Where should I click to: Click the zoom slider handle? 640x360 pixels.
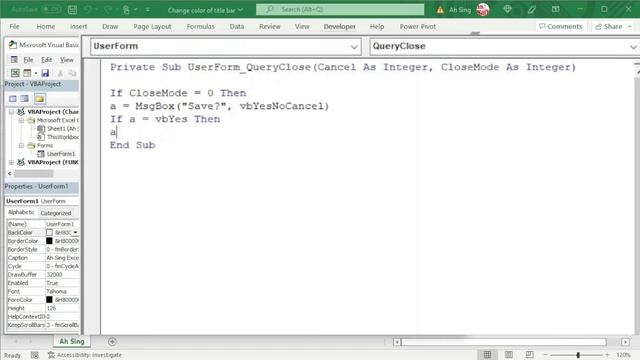(578, 355)
